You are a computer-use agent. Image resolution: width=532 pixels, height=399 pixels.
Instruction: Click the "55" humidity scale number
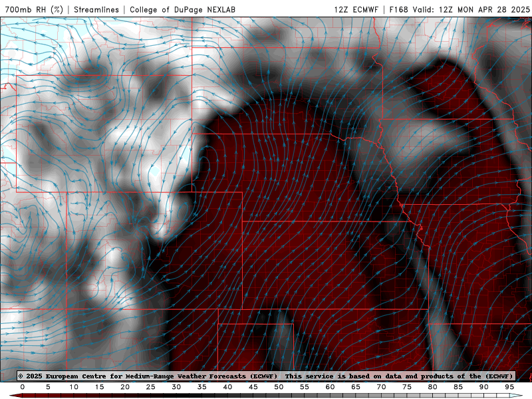coord(305,387)
